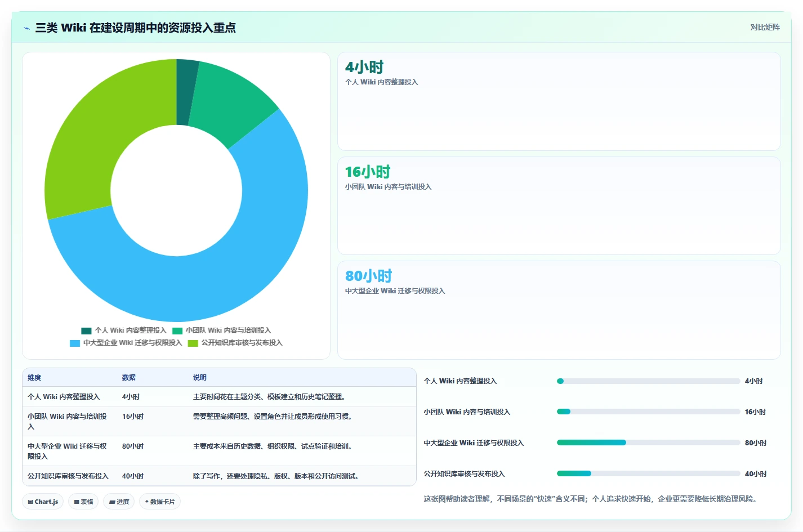The image size is (803, 532).
Task: Open the 80小时 stat card
Action: coord(559,310)
